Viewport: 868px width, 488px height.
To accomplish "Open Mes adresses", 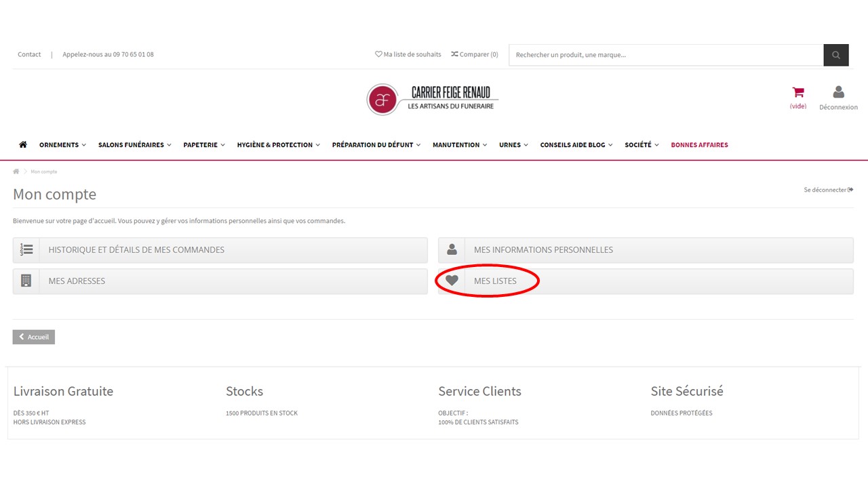I will [220, 281].
